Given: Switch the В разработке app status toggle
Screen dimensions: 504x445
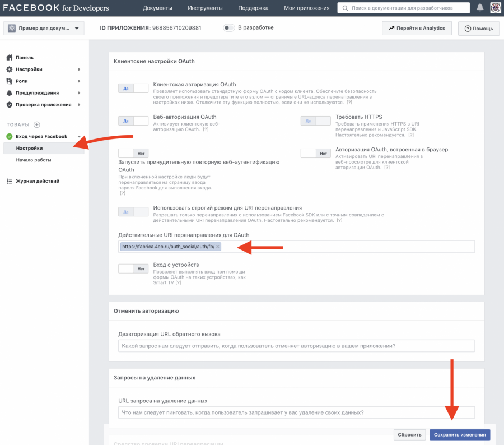Looking at the screenshot, I should pos(228,28).
